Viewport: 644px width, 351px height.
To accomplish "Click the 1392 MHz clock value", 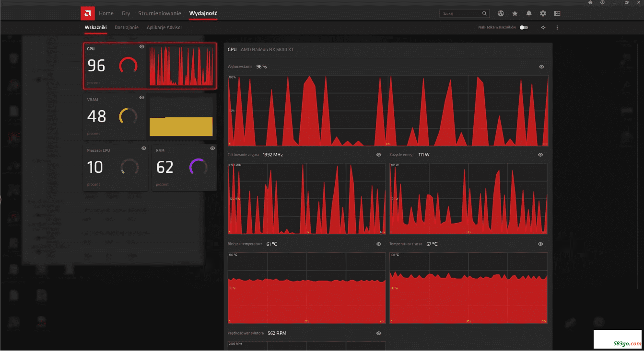I will point(273,155).
